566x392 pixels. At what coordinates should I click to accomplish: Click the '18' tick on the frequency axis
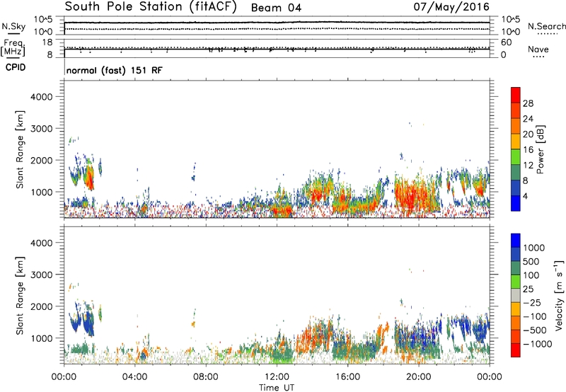click(x=47, y=42)
